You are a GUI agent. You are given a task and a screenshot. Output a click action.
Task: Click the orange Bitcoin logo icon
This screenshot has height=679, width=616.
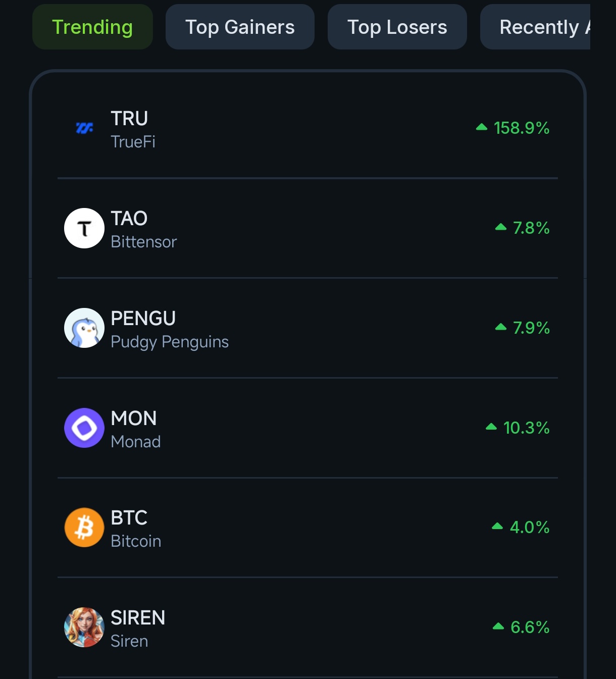point(84,528)
